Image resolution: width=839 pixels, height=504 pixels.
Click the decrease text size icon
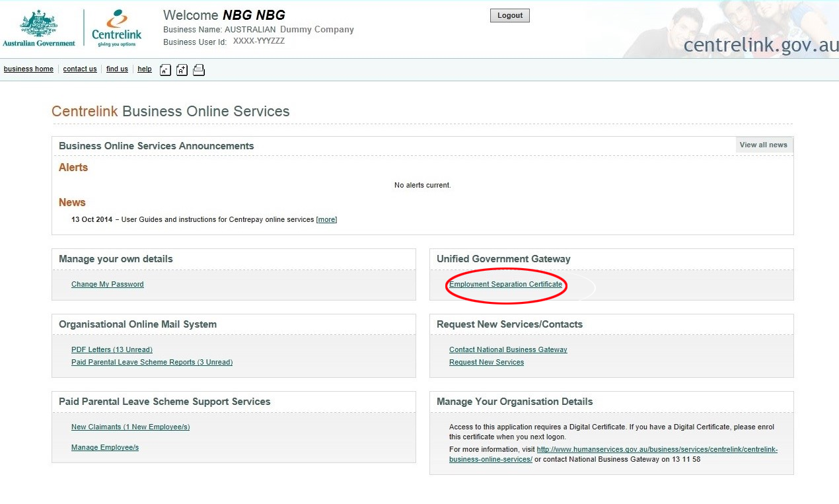165,69
